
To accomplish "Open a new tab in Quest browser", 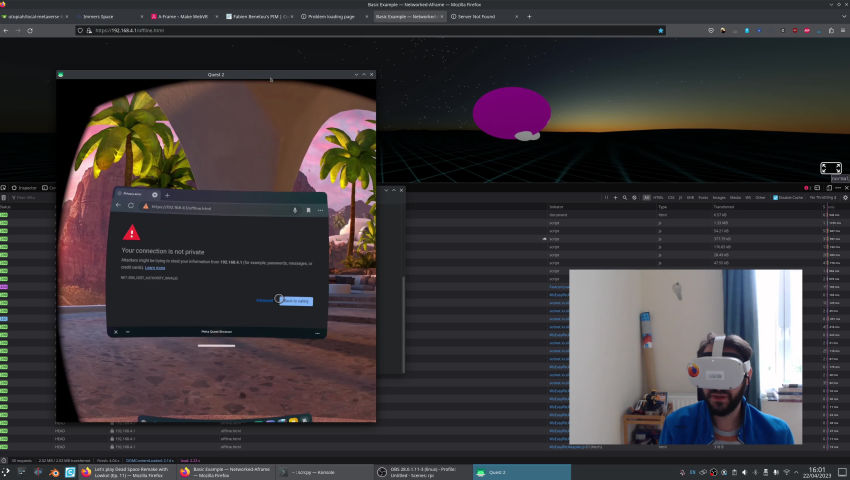I will (167, 195).
